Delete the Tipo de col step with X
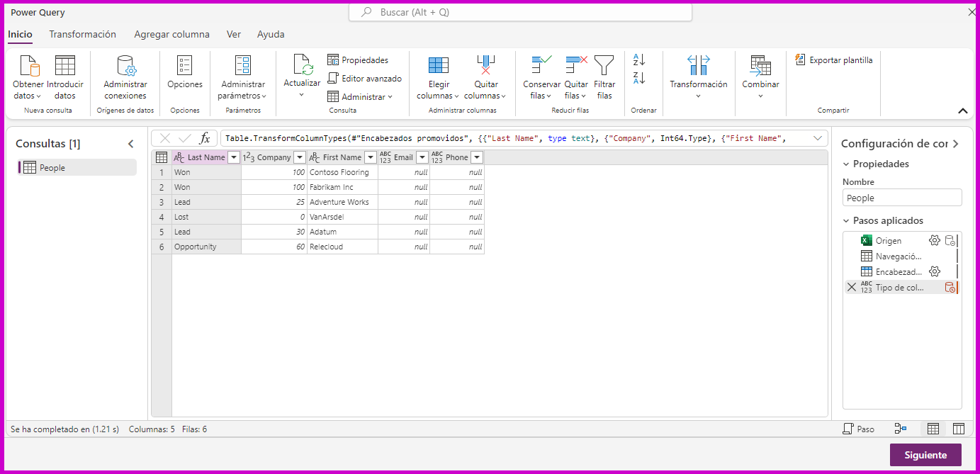This screenshot has height=474, width=980. point(851,287)
